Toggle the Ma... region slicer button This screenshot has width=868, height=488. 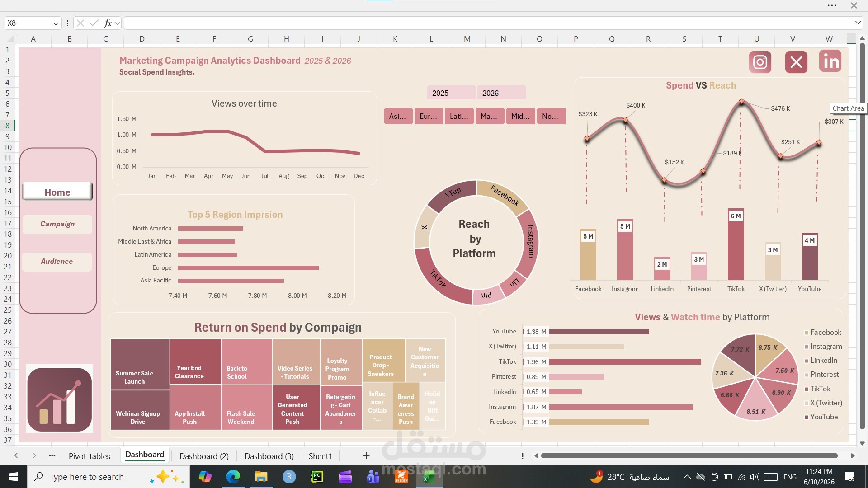(x=490, y=116)
